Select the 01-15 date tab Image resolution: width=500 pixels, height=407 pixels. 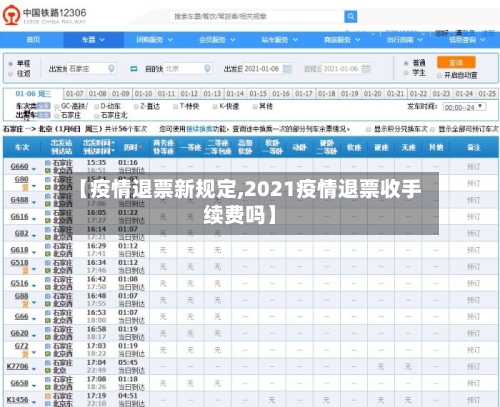coord(258,94)
